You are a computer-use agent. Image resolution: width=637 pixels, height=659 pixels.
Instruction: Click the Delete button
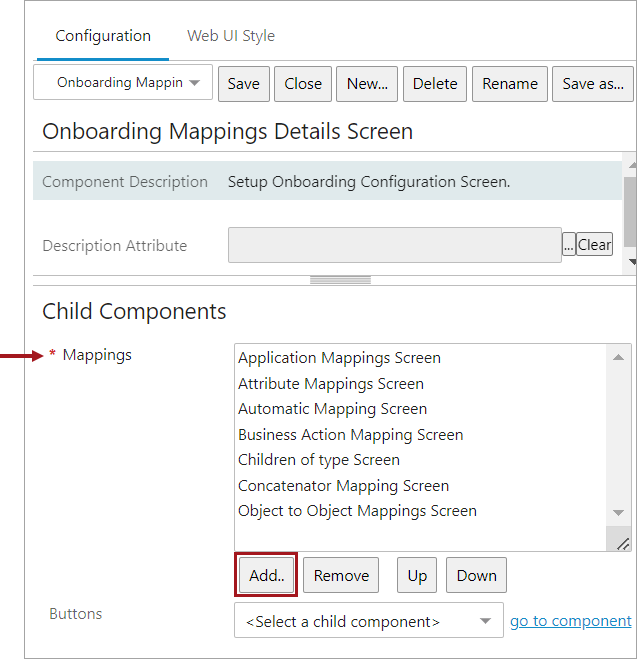[435, 84]
